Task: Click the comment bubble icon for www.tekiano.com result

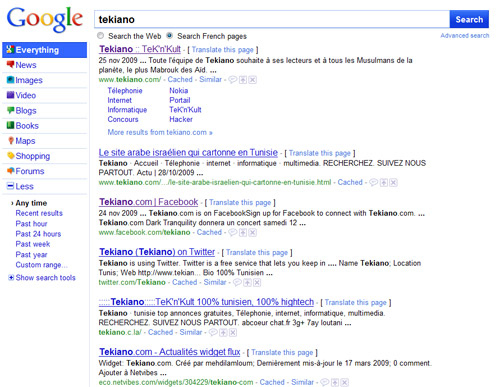Action: pos(233,80)
